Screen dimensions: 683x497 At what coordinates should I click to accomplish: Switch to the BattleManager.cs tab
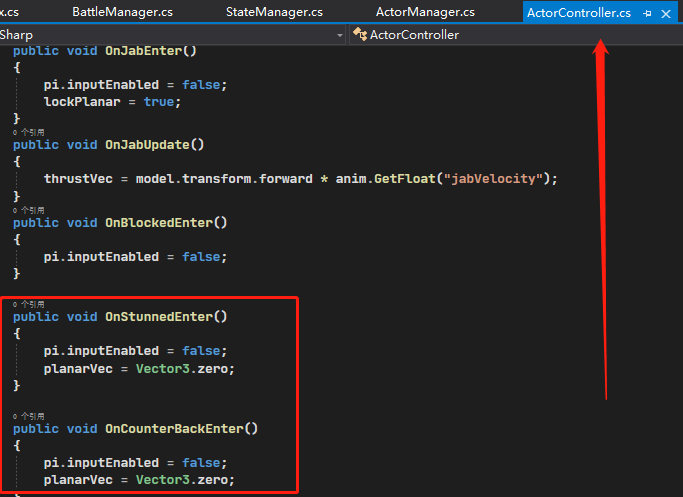point(122,12)
